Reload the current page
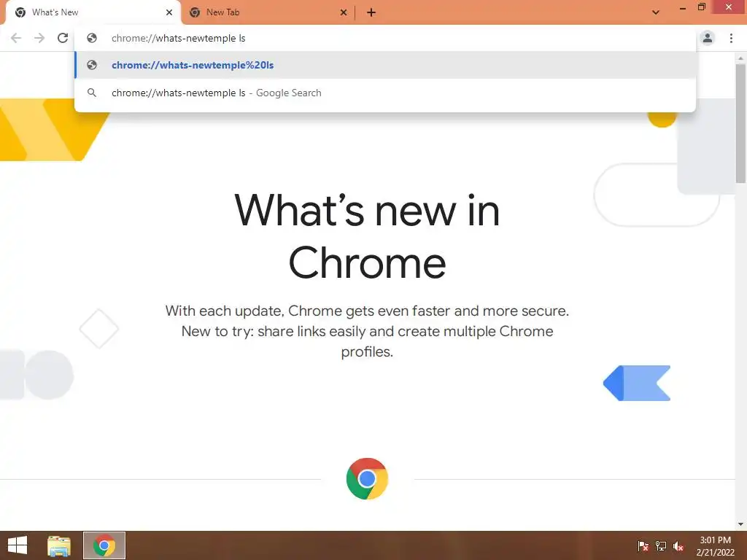 click(63, 38)
